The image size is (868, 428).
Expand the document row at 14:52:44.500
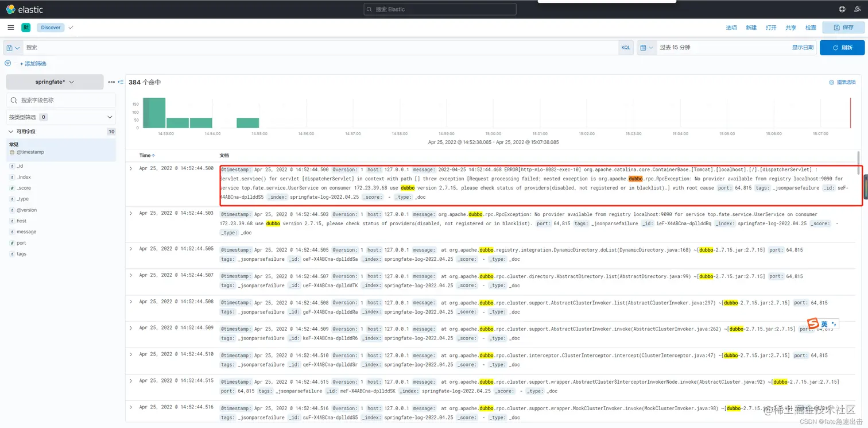tap(131, 169)
